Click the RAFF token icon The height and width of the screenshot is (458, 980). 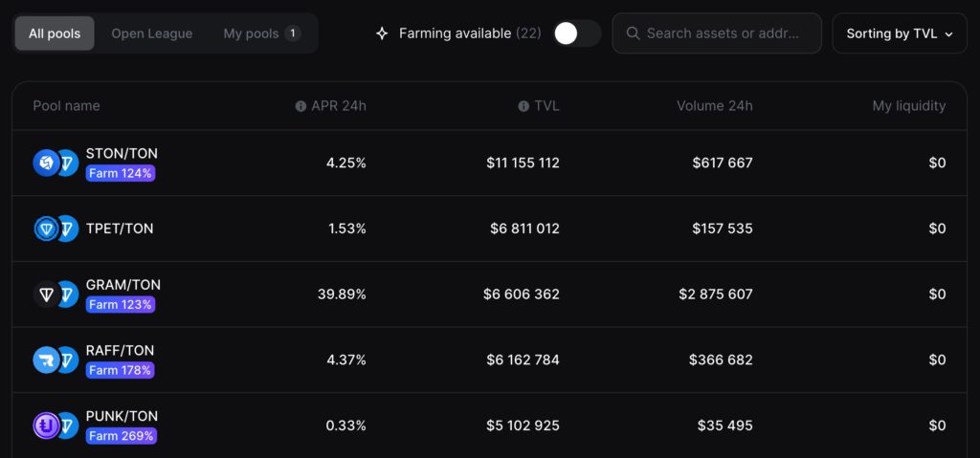45,360
